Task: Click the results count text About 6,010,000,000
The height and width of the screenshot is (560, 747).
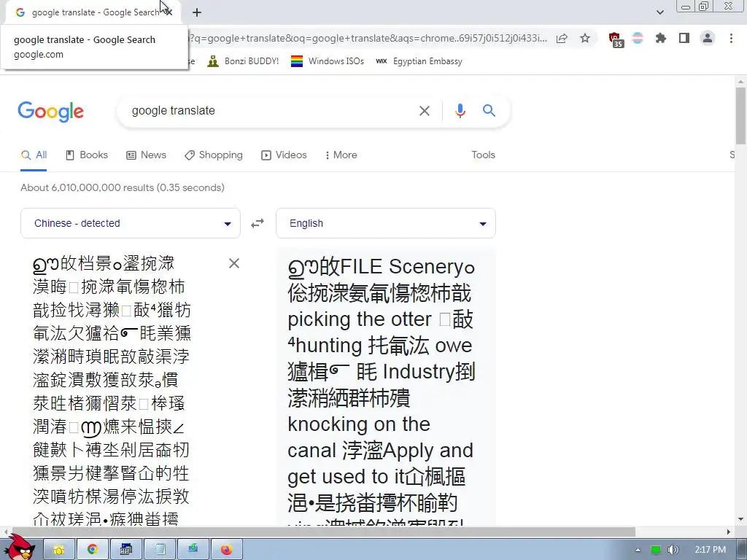Action: tap(122, 187)
